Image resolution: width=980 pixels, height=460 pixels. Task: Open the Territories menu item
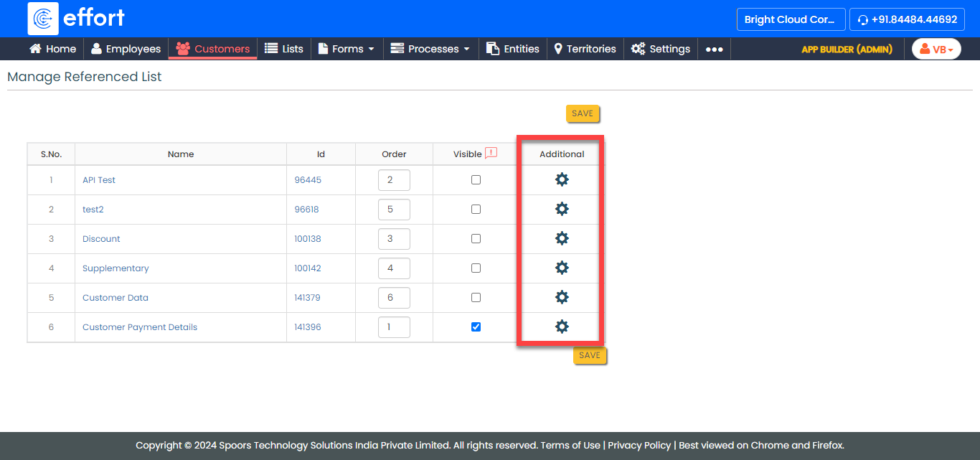(584, 49)
